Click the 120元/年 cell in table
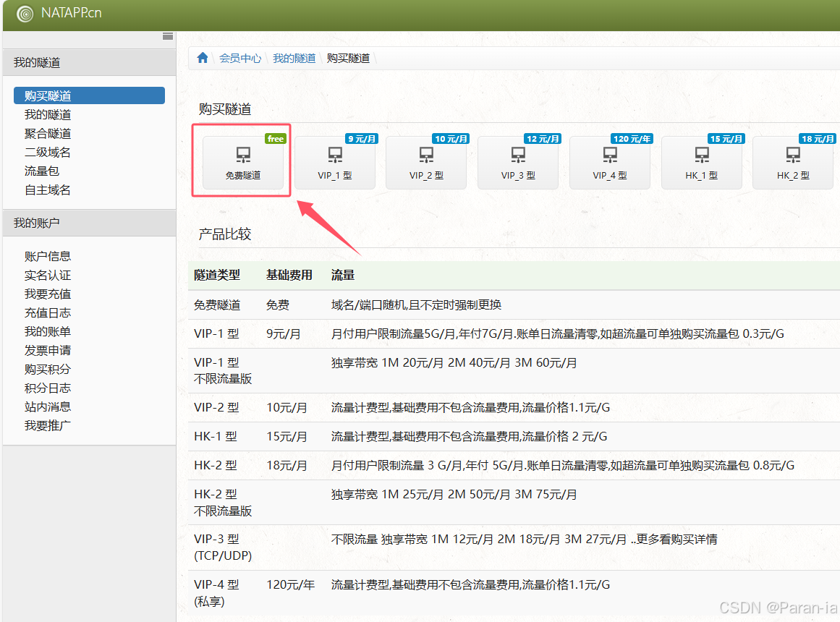Image resolution: width=840 pixels, height=622 pixels. pos(290,585)
